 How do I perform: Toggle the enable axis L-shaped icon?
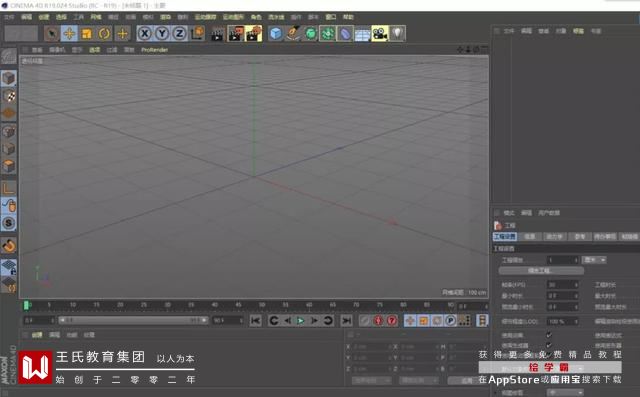9,189
